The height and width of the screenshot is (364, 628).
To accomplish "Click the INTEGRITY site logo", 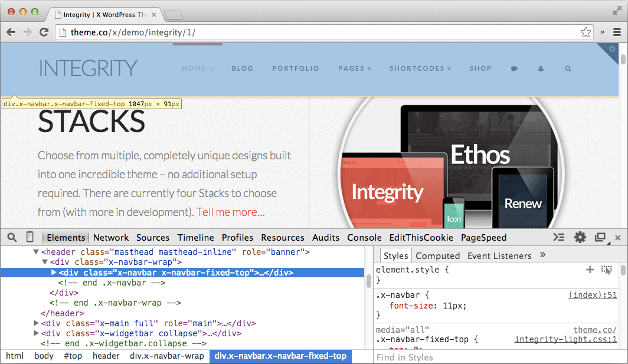I will coord(88,68).
